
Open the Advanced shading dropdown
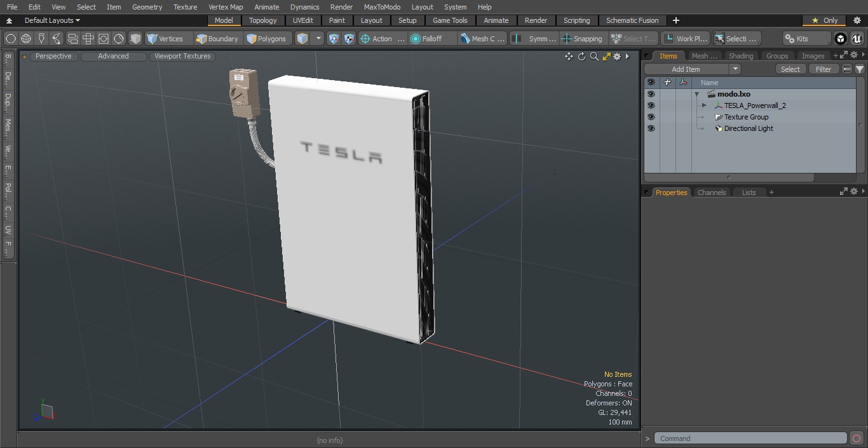pos(113,57)
